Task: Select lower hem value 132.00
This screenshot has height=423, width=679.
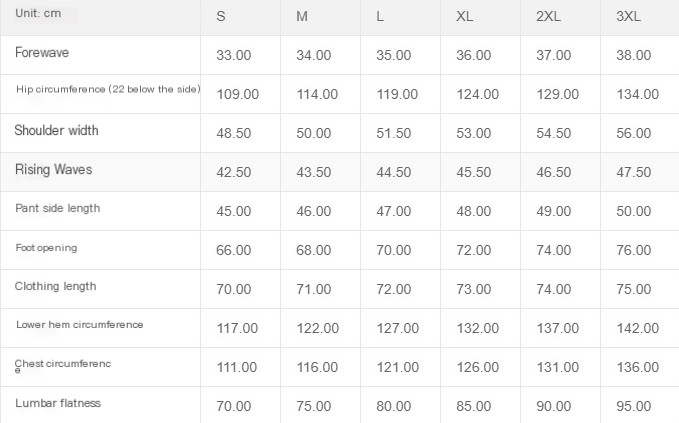Action: [474, 328]
